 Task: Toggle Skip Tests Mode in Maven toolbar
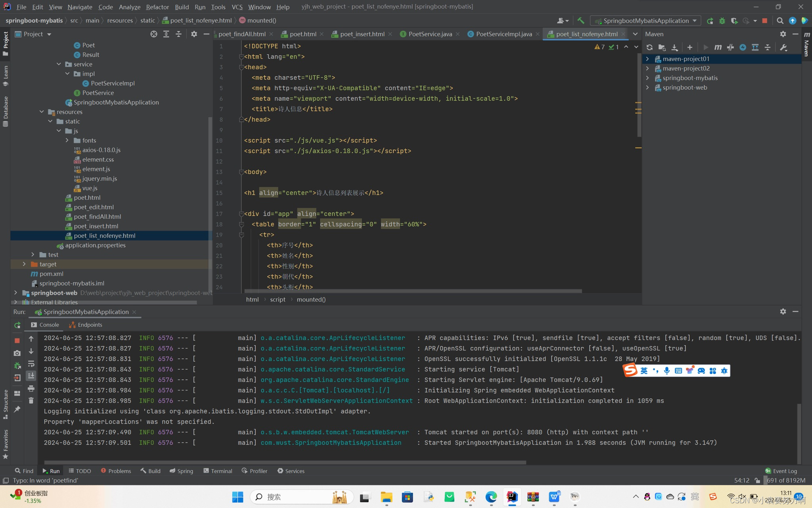click(743, 47)
